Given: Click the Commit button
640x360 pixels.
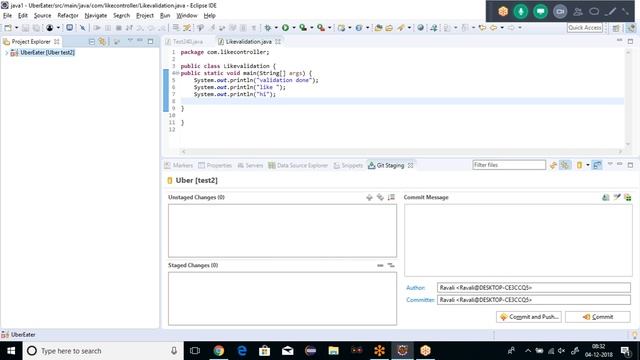Looking at the screenshot, I should (598, 317).
